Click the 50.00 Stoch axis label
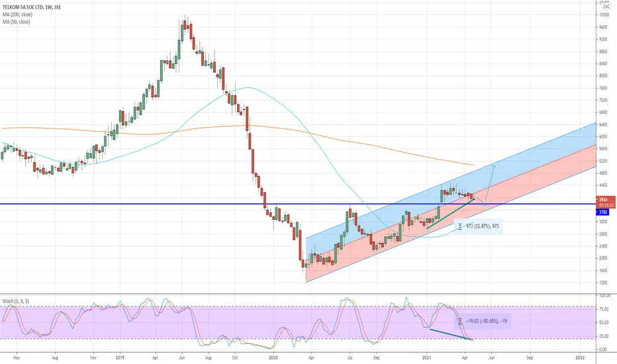Image resolution: width=617 pixels, height=364 pixels. [x=603, y=323]
